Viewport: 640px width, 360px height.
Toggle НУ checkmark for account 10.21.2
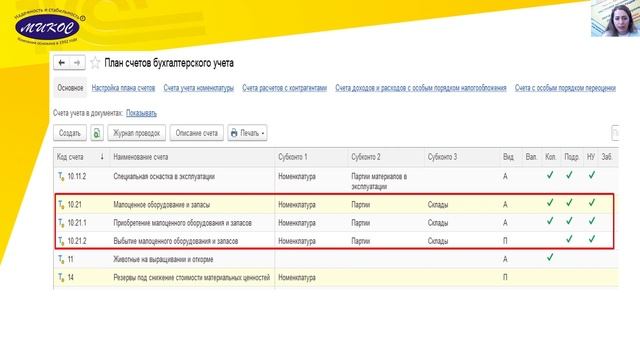click(592, 239)
